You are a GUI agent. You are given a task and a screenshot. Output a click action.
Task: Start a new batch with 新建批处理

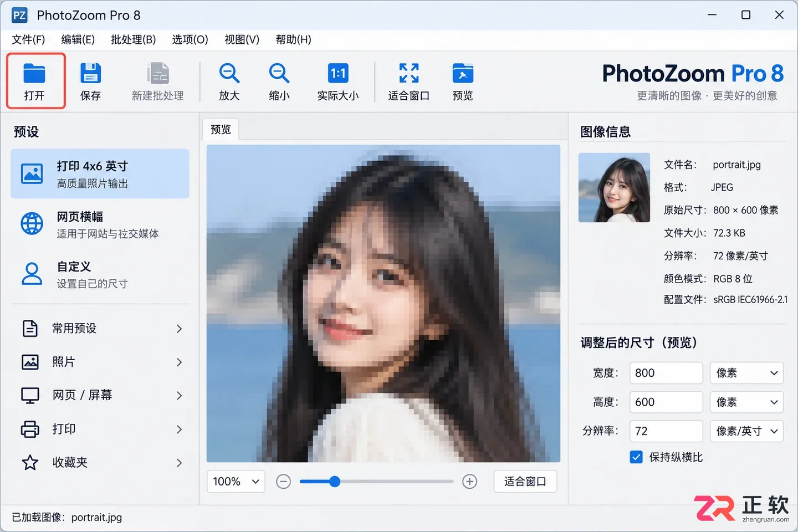(158, 81)
